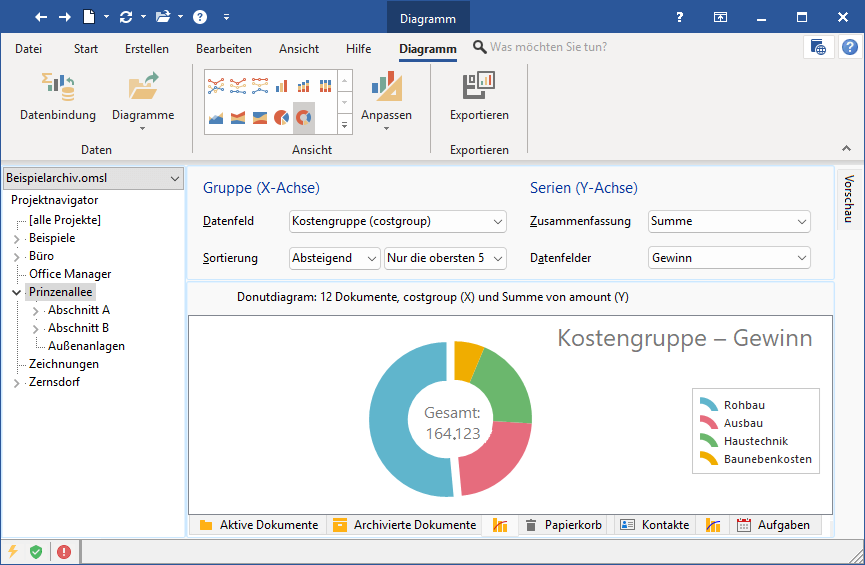Click the lightning bolt status icon

(x=13, y=551)
